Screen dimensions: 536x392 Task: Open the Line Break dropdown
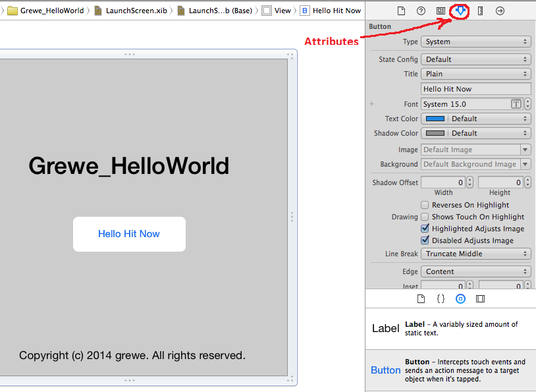475,254
